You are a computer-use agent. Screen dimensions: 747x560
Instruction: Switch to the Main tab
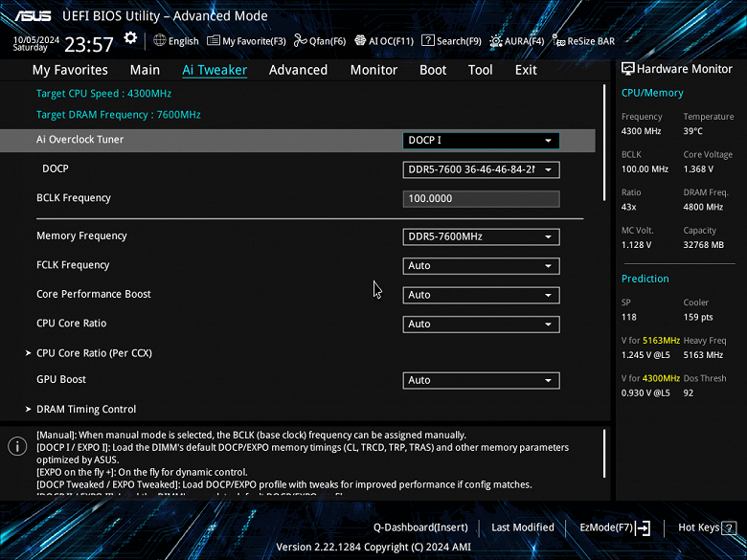click(x=145, y=70)
